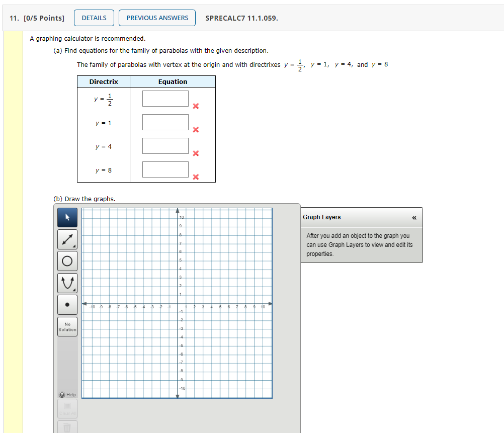Click equation input for directrix y = 1
Screen dimensions: 504x433
click(x=165, y=122)
